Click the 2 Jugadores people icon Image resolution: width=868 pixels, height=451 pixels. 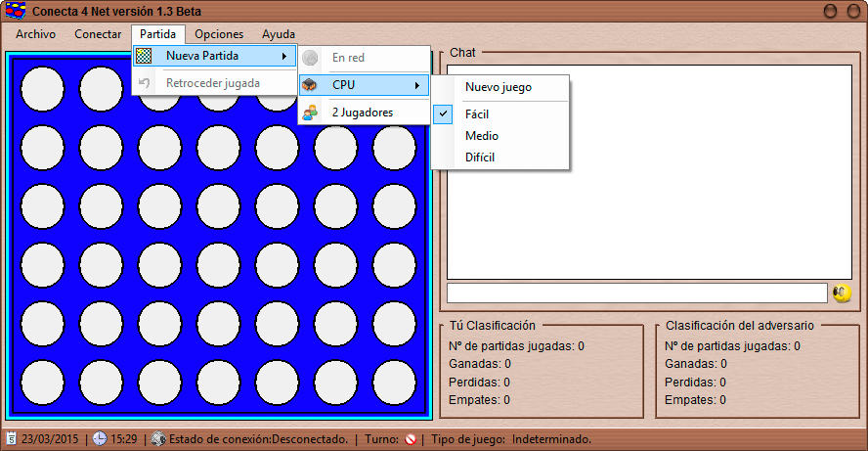coord(310,113)
